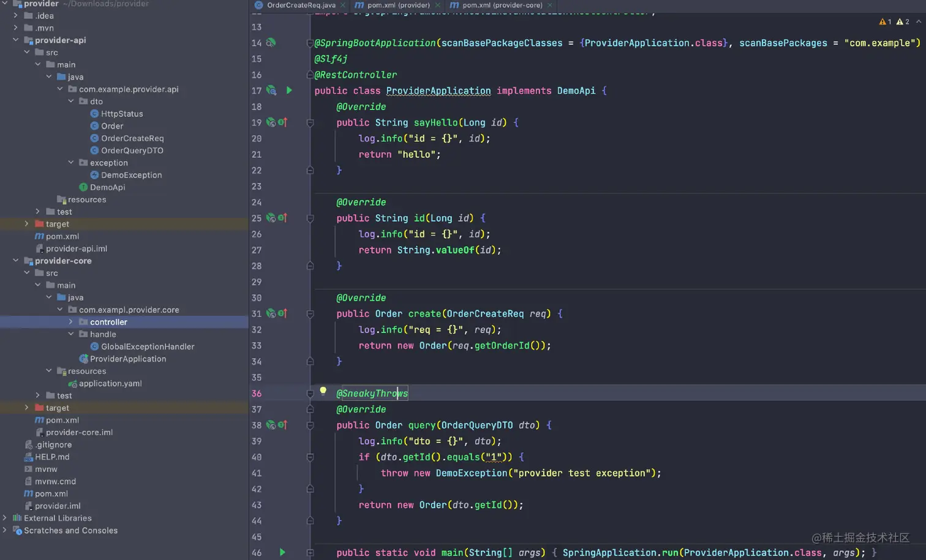Click request mapping gutter icon on line 25
This screenshot has width=926, height=560.
click(x=271, y=218)
